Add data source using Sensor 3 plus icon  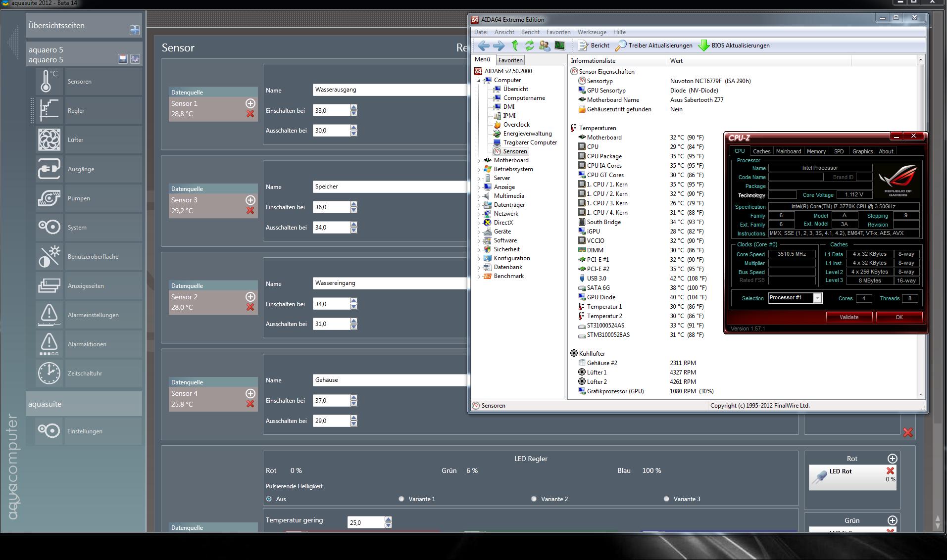point(250,200)
